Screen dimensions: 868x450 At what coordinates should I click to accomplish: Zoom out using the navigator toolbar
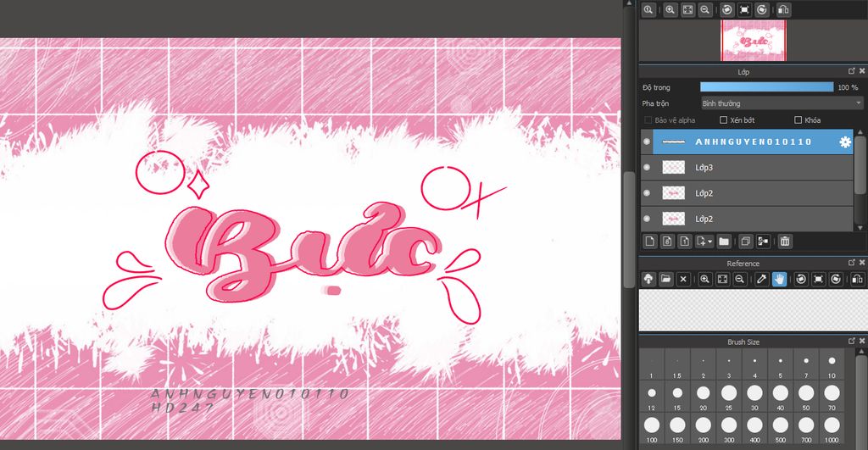point(704,10)
